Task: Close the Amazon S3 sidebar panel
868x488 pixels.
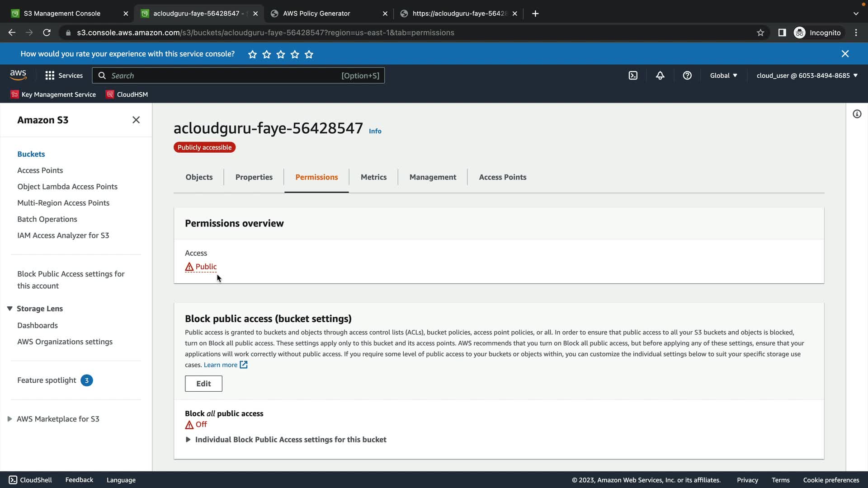Action: point(136,120)
